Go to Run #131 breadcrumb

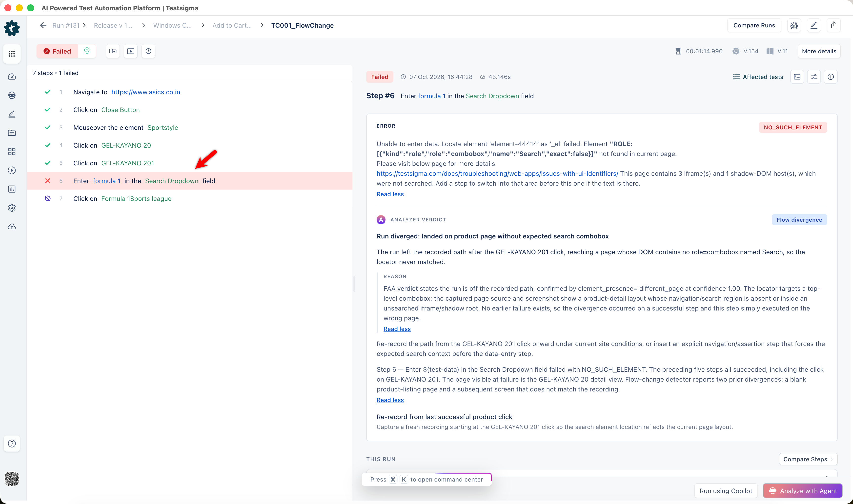[x=66, y=25]
